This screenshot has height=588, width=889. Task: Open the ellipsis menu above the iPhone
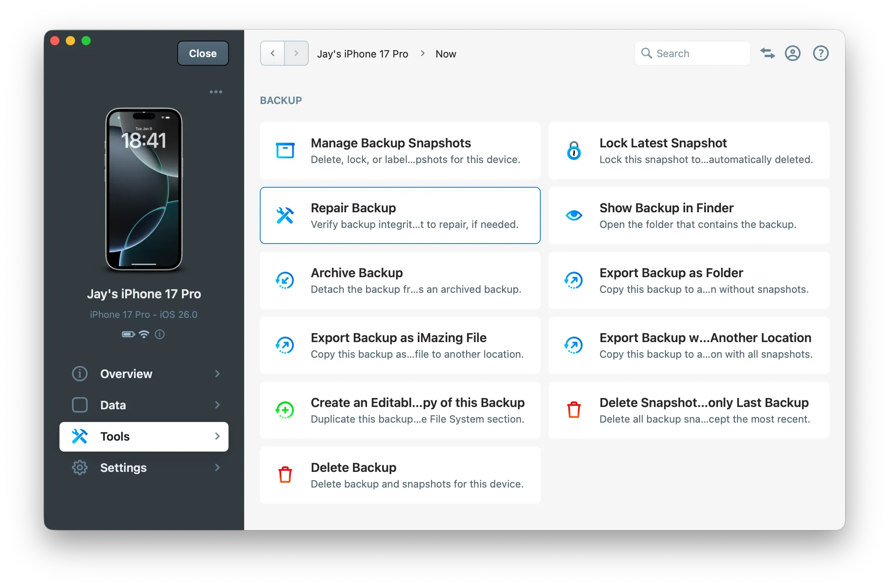click(216, 91)
